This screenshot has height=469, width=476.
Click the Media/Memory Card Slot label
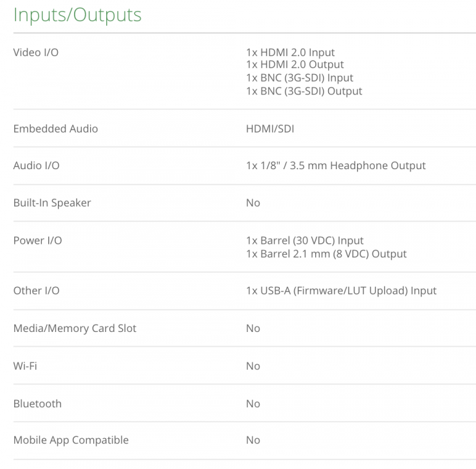coord(75,328)
